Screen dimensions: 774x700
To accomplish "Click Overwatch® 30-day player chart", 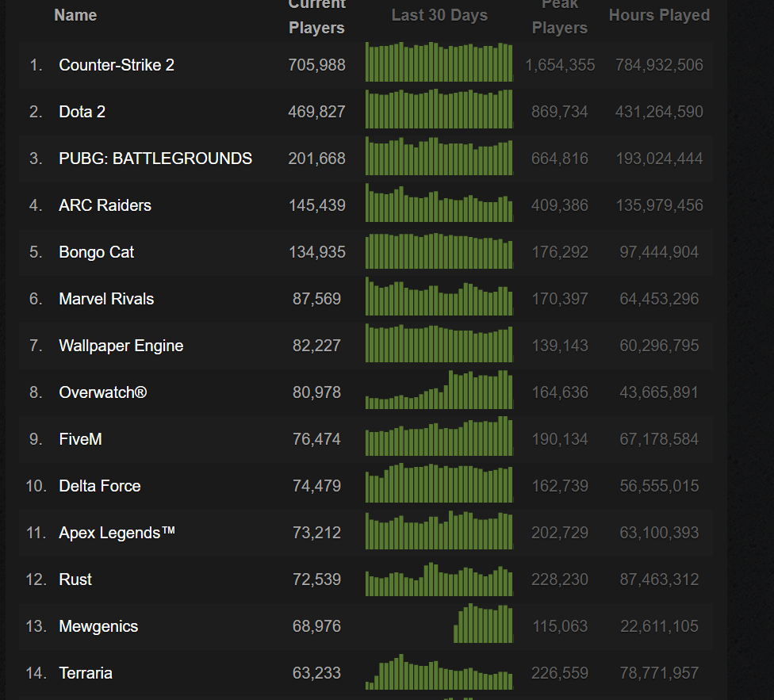I will (x=439, y=390).
